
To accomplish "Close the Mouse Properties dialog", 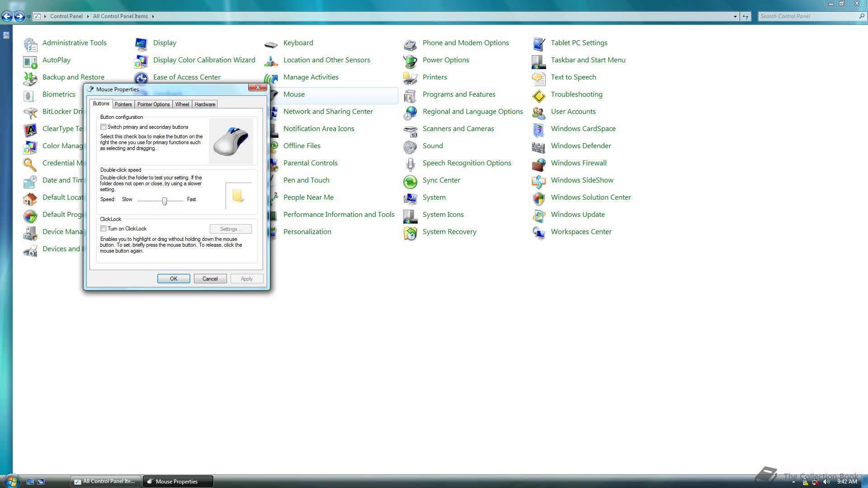I will (258, 88).
